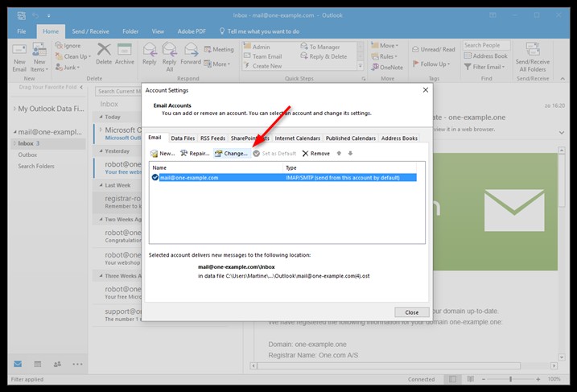
Task: Click the Create New quick step
Action: (x=262, y=66)
